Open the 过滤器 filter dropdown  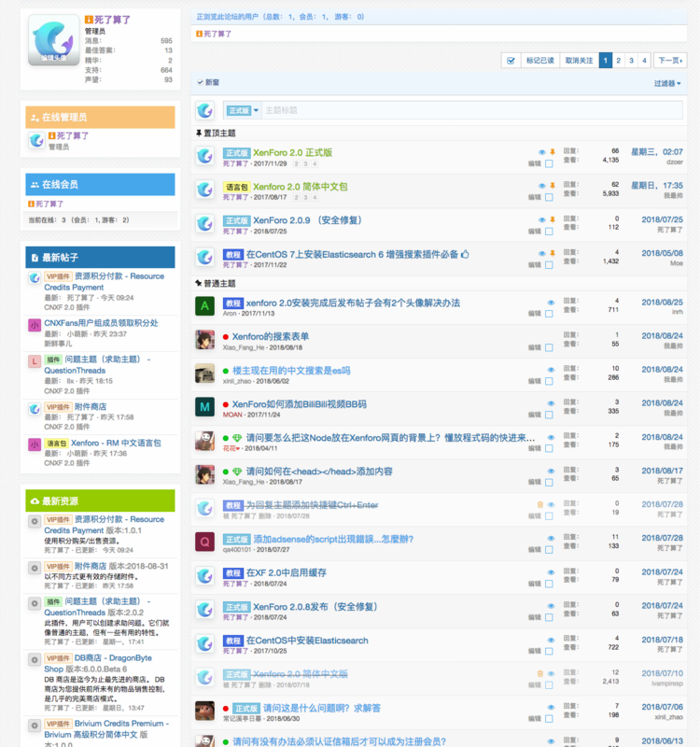coord(667,83)
